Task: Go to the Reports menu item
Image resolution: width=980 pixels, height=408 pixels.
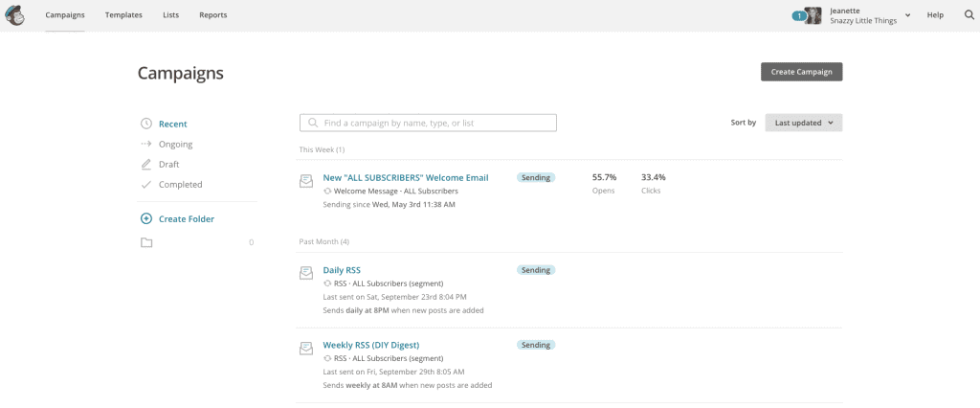Action: pos(213,15)
